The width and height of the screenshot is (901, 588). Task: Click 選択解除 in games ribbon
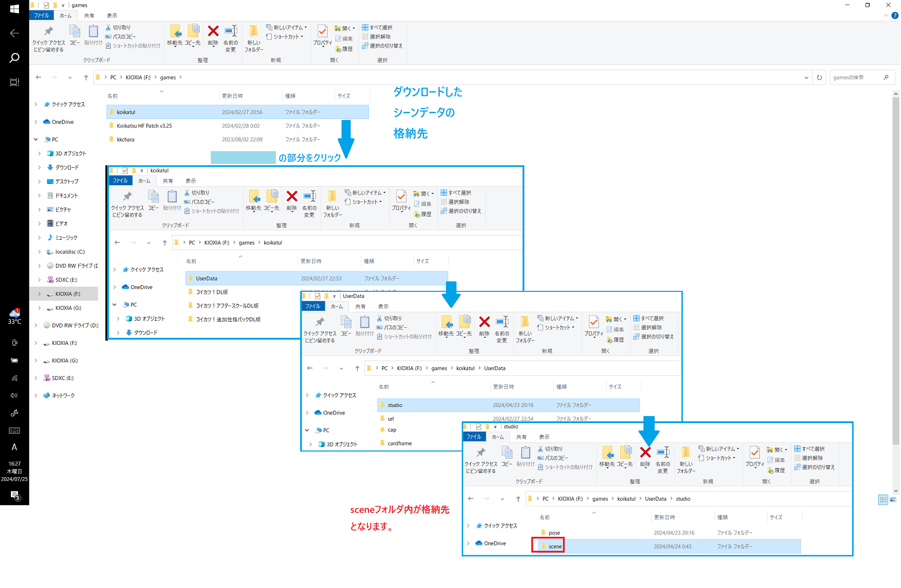point(377,36)
